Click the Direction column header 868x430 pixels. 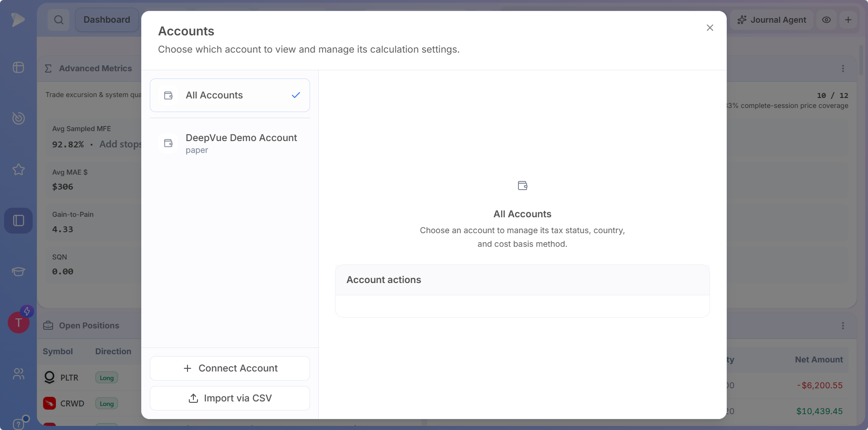113,352
